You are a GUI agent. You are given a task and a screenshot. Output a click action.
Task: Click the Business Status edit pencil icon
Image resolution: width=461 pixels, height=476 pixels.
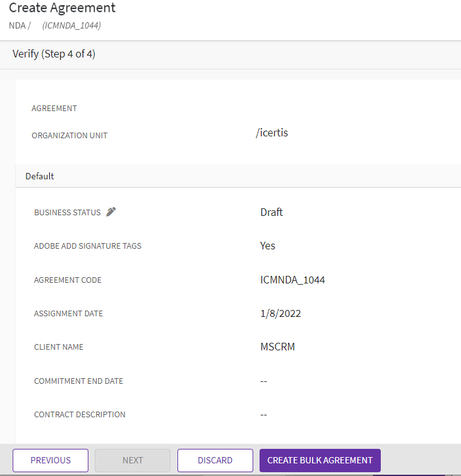111,212
